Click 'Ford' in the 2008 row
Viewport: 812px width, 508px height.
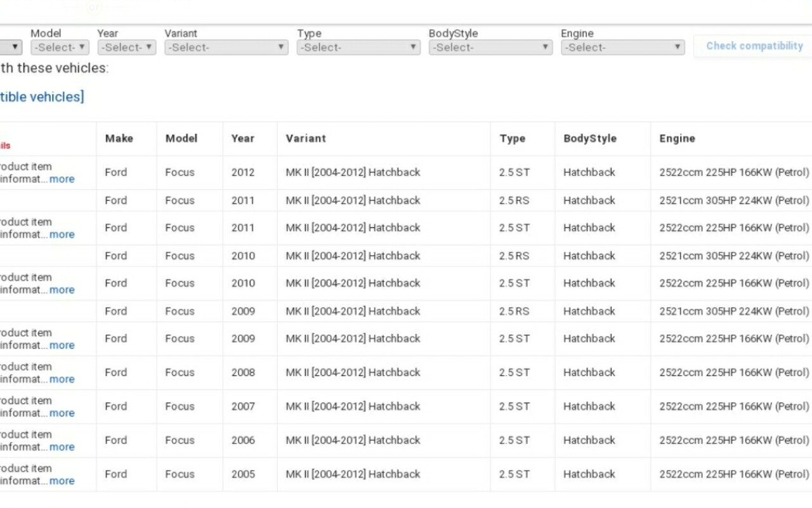pos(116,373)
